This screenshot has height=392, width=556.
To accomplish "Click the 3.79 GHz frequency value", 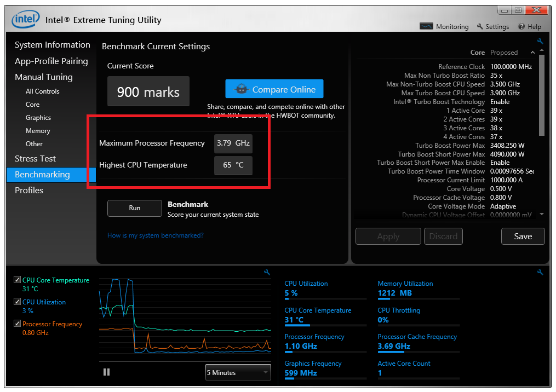I will pos(233,143).
